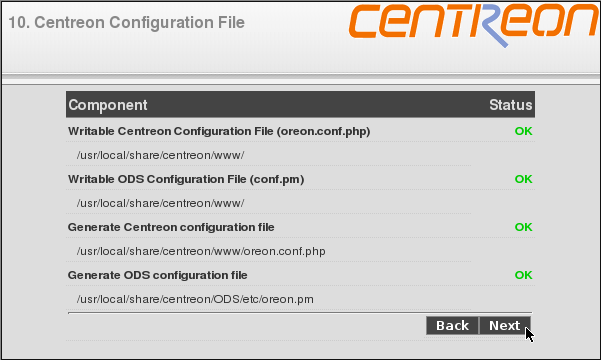
Task: Click the path /usr/local/share/centreon/ODS/etc/oreon.pm
Action: pyautogui.click(x=195, y=299)
